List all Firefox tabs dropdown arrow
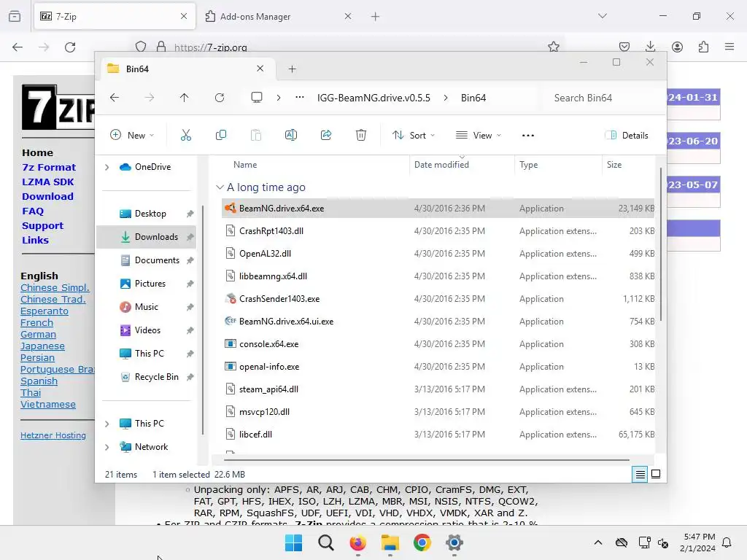This screenshot has width=747, height=560. click(602, 16)
